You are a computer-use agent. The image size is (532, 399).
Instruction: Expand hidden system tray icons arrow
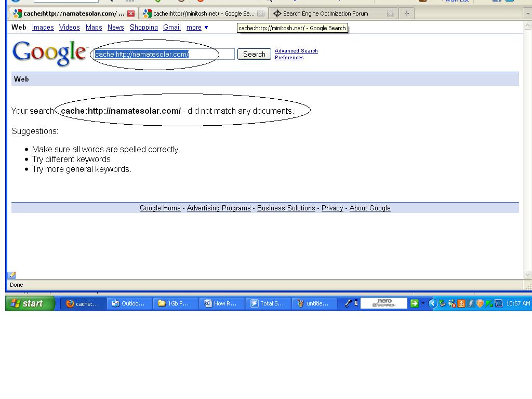click(433, 303)
